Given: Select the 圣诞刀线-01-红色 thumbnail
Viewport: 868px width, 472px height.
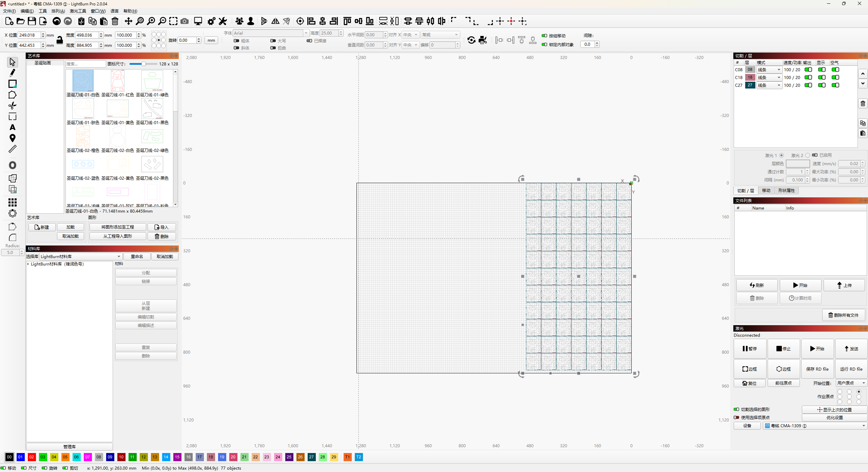Looking at the screenshot, I should click(x=117, y=81).
